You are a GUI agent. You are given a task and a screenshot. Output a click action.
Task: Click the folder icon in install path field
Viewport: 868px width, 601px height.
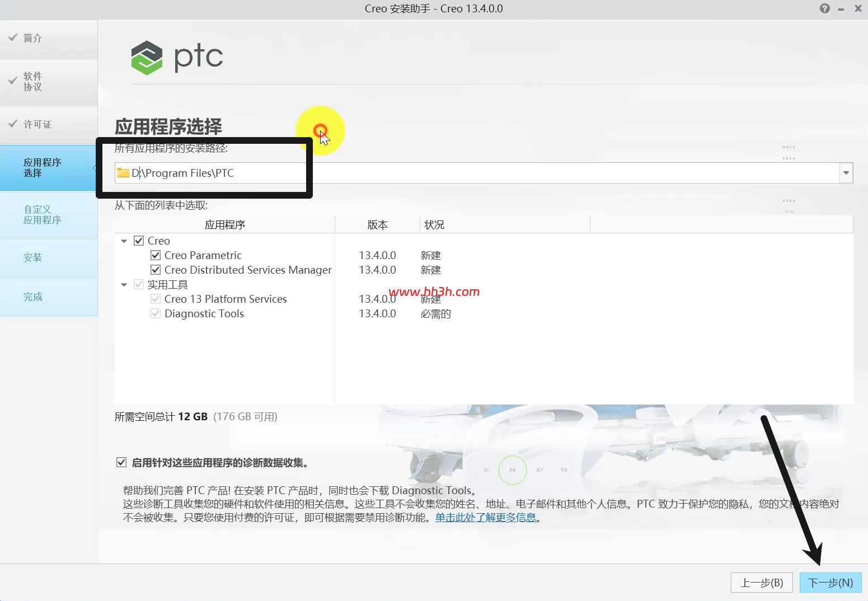tap(123, 173)
